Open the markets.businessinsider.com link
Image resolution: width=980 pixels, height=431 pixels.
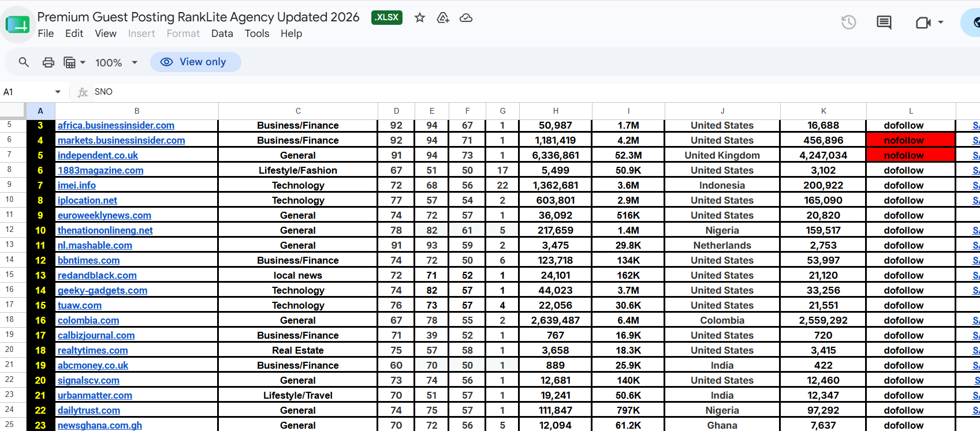tap(121, 140)
